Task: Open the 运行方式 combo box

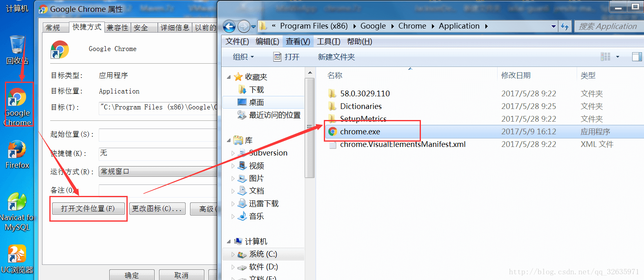Action: [x=158, y=171]
